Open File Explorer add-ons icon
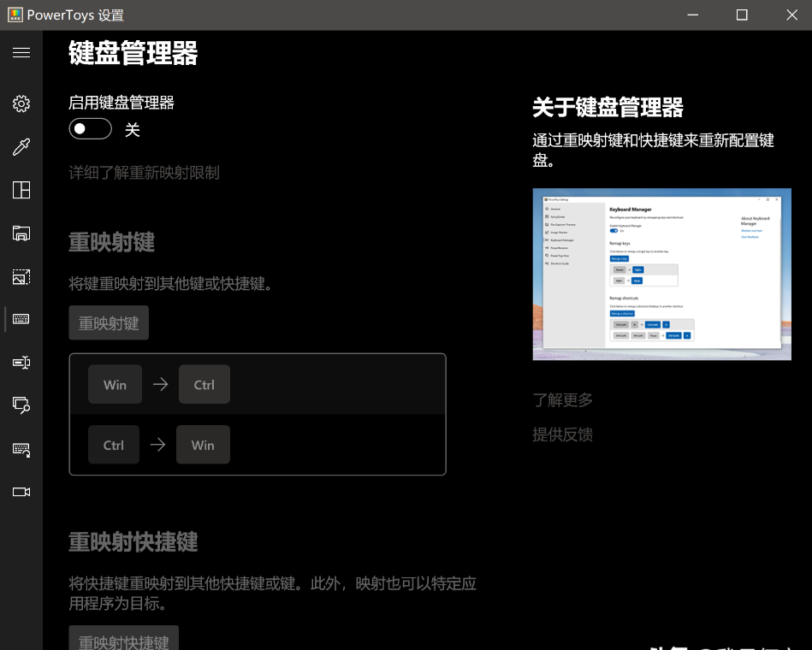 pyautogui.click(x=21, y=233)
